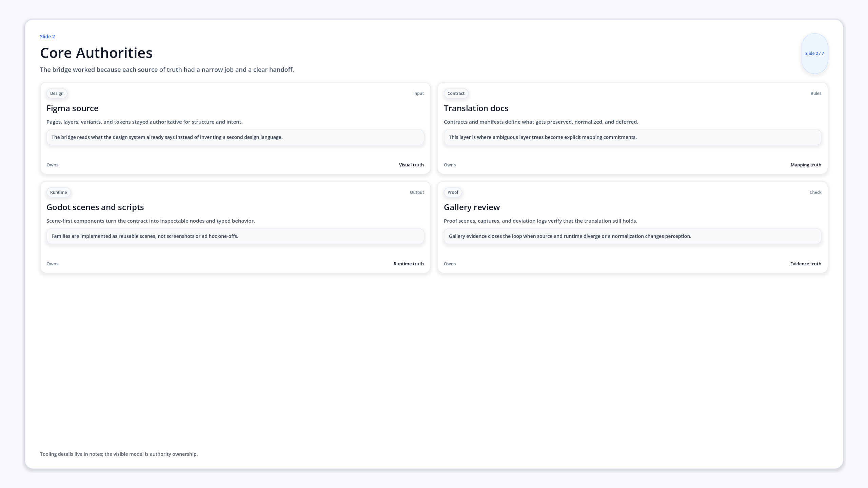Screen dimensions: 868x488
Task: Open the 'Translation docs' card title
Action: coord(476,108)
